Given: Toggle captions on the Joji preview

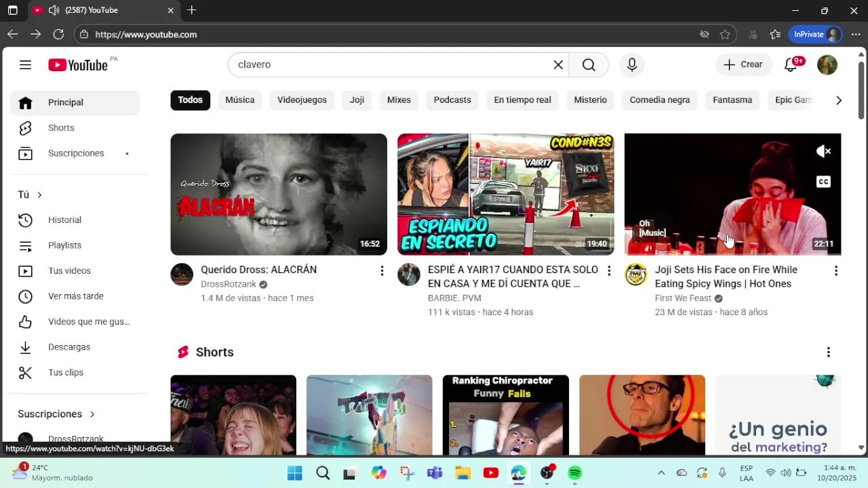Looking at the screenshot, I should click(x=823, y=182).
